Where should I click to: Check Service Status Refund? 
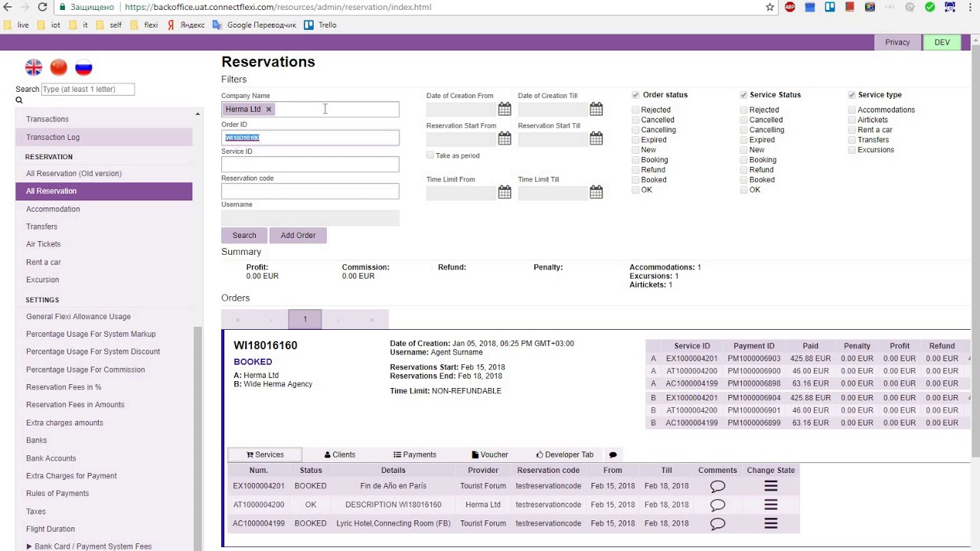click(743, 170)
